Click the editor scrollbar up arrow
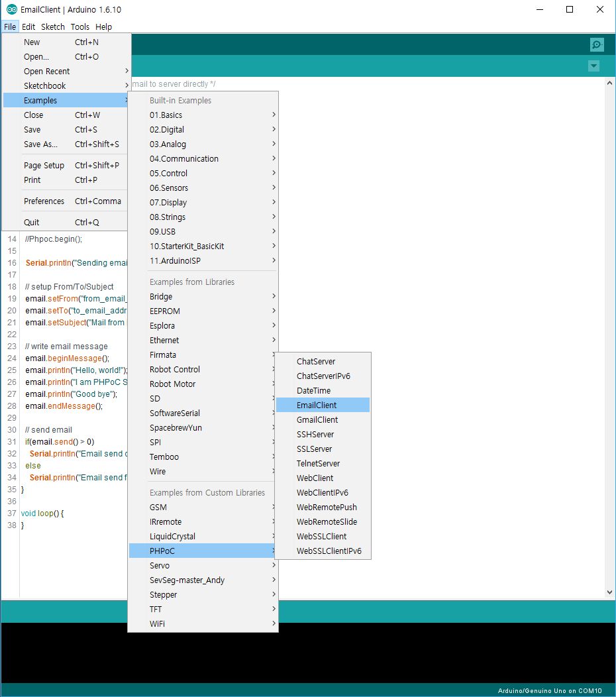Image resolution: width=616 pixels, height=697 pixels. (x=609, y=83)
